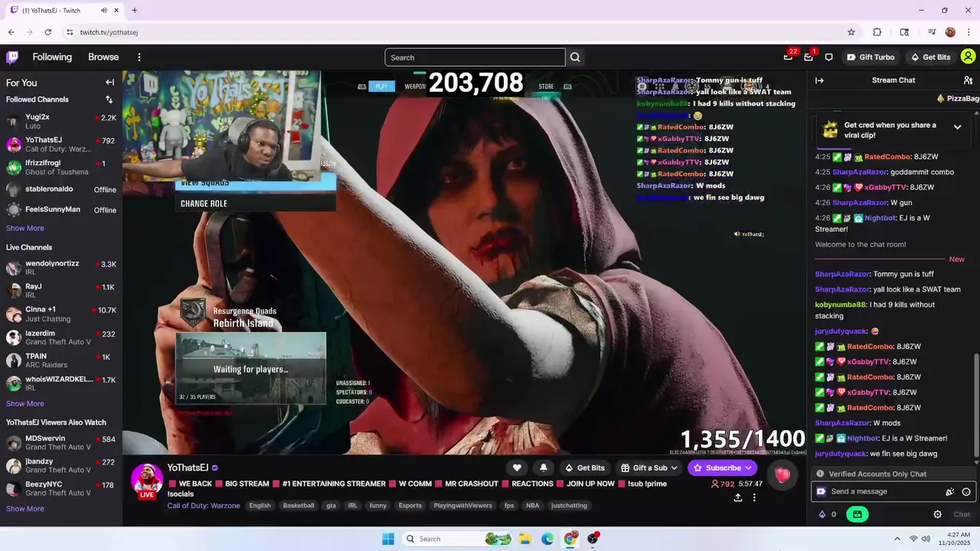
Task: Click the Get Bits button in top bar
Action: (x=930, y=57)
